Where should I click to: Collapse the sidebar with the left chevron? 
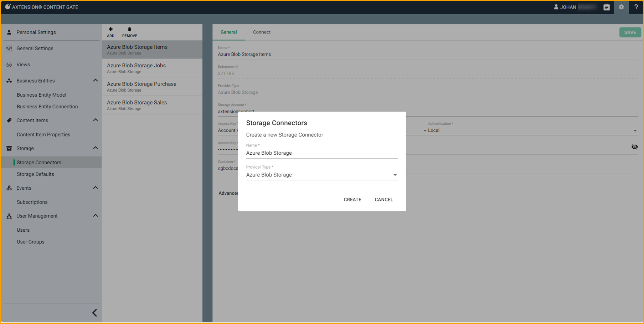tap(94, 313)
